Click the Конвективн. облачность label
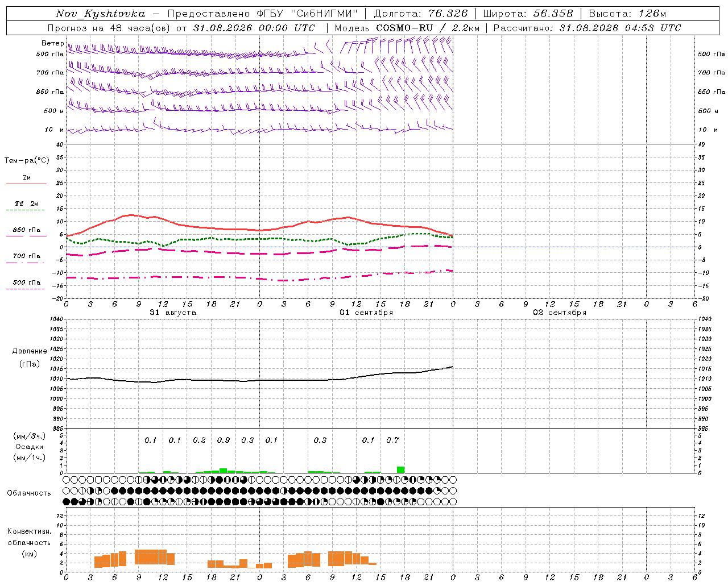728x582 pixels. pos(29,542)
